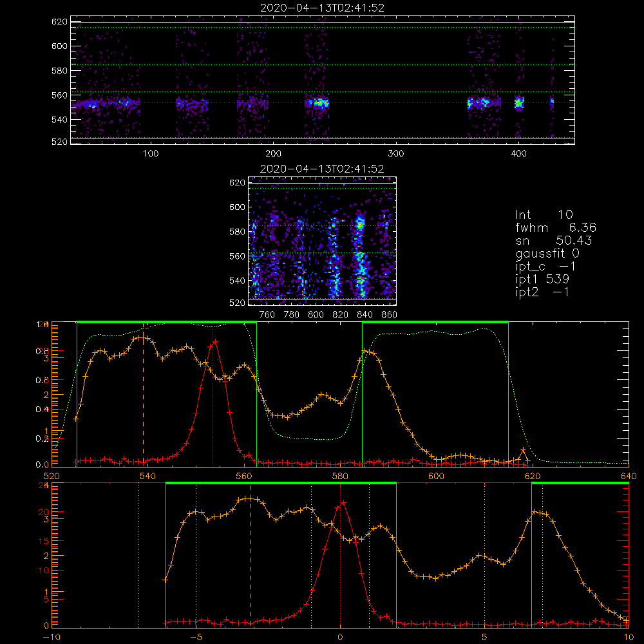Click orange dashed vertical line in upper profile plot
The width and height of the screenshot is (644, 644).
144,394
